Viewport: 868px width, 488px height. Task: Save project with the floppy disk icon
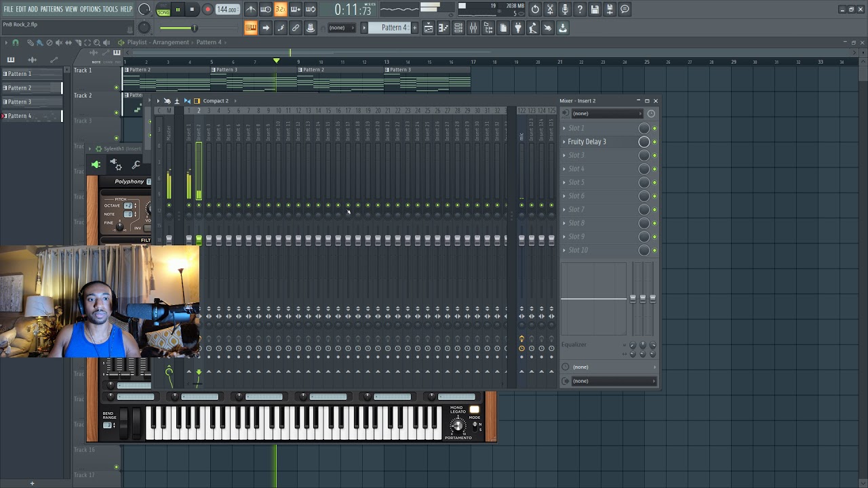(x=595, y=9)
